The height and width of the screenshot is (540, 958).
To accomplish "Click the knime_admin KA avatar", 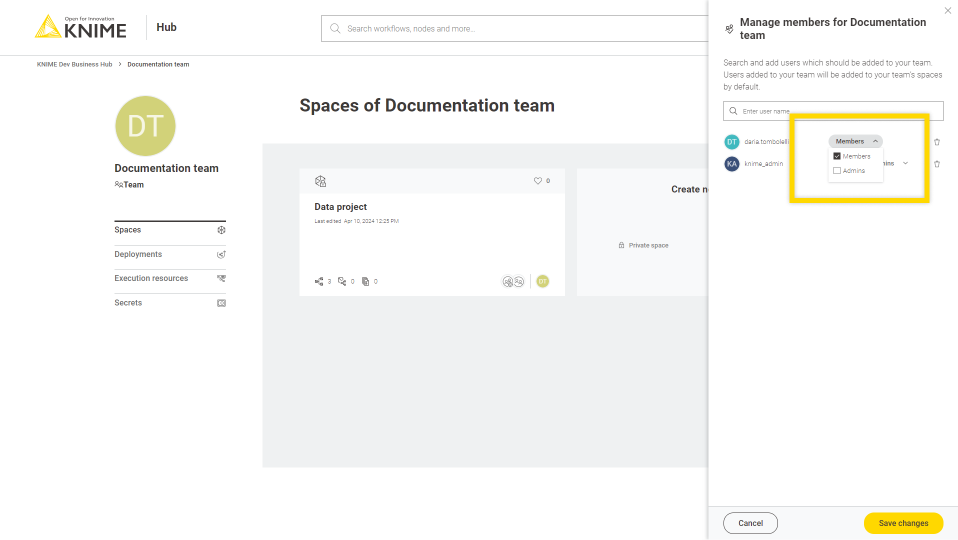I will coord(732,164).
